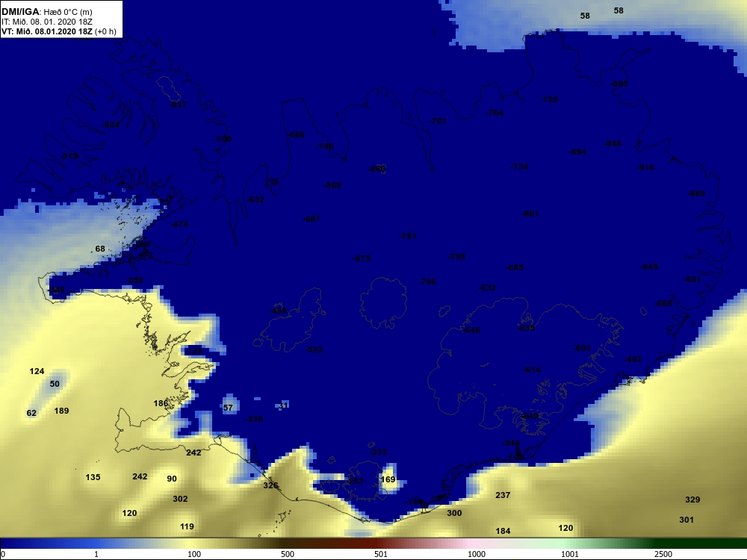The width and height of the screenshot is (747, 560).
Task: Click the value -916 on the map
Action: 646,167
